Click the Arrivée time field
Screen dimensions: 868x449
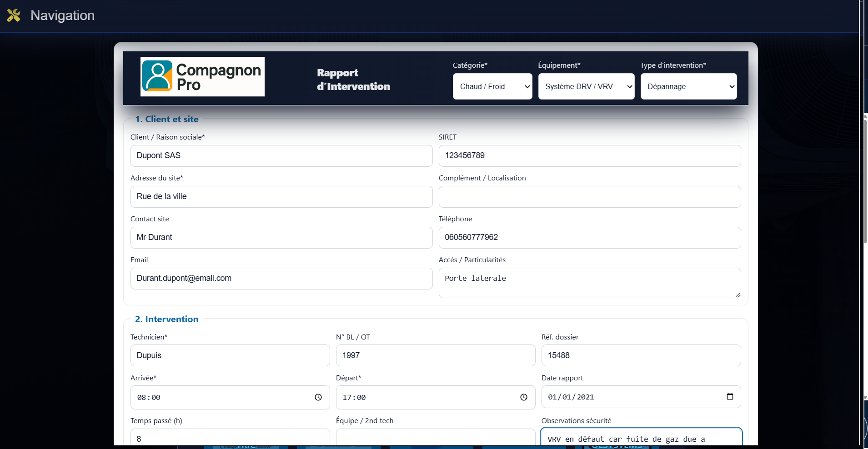pyautogui.click(x=230, y=397)
